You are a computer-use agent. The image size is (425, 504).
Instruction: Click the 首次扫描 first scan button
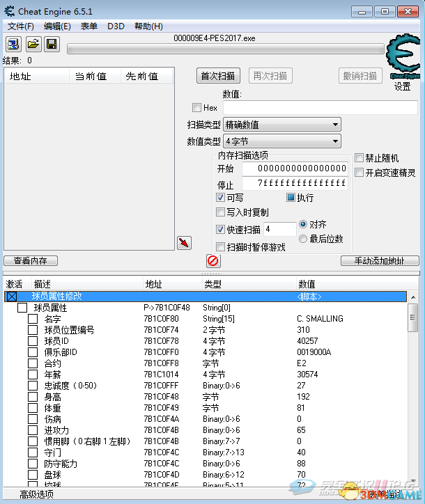pos(218,76)
